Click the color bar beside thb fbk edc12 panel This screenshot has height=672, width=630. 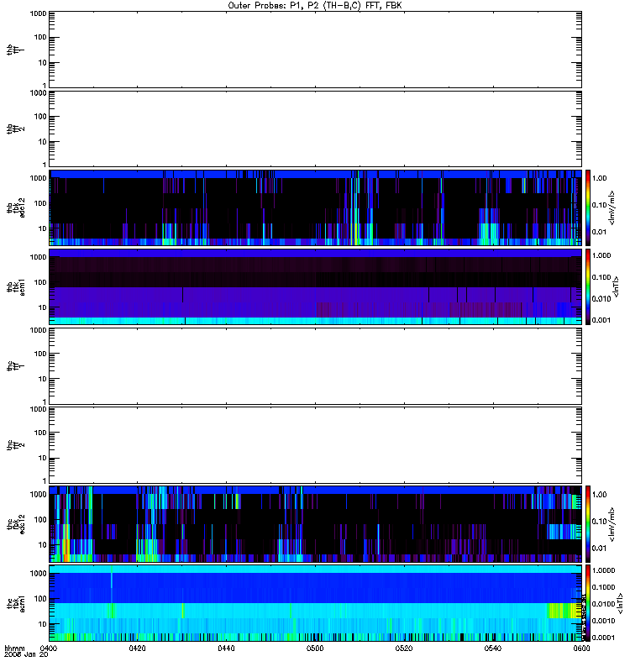pyautogui.click(x=588, y=207)
